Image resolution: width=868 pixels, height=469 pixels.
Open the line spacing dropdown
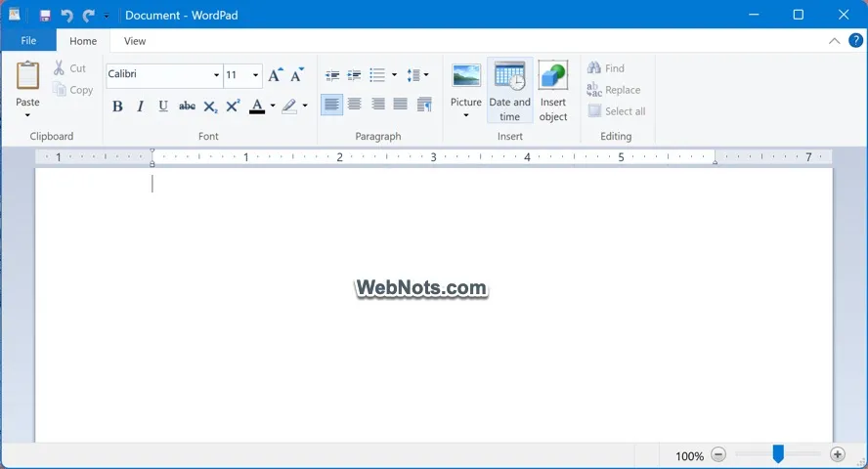click(x=418, y=75)
